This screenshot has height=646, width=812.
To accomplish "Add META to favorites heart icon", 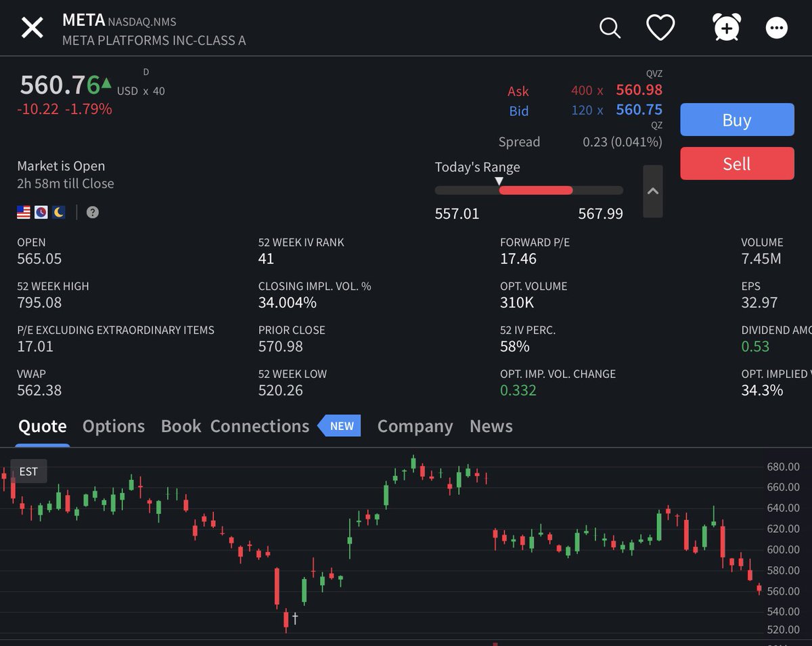I will click(x=660, y=28).
